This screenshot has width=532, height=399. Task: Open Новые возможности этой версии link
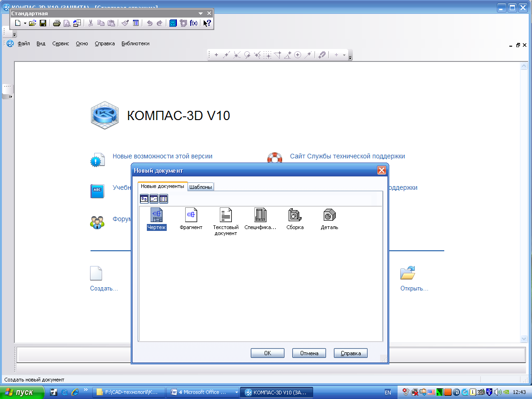pos(163,157)
